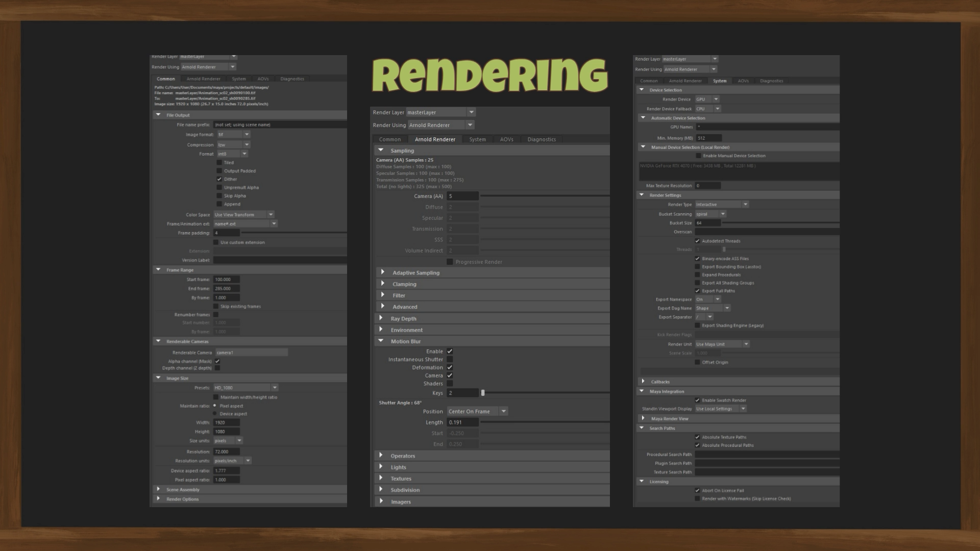Screen dimensions: 980x551
Task: Open the Render Type dropdown
Action: (722, 205)
